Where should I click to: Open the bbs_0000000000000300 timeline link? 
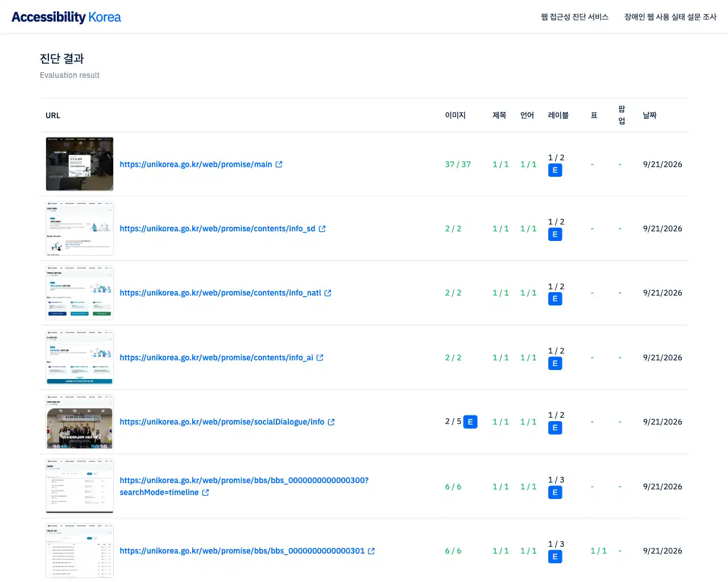[244, 487]
